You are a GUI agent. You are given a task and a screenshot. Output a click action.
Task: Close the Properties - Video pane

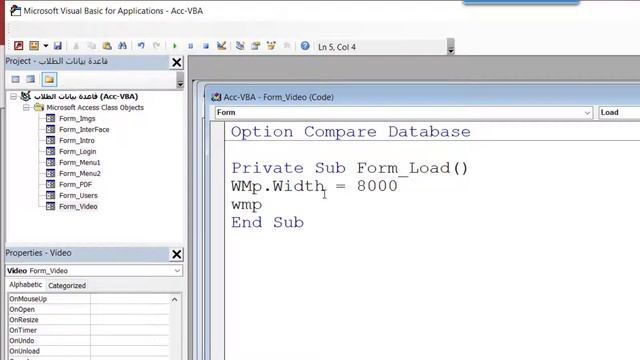177,254
